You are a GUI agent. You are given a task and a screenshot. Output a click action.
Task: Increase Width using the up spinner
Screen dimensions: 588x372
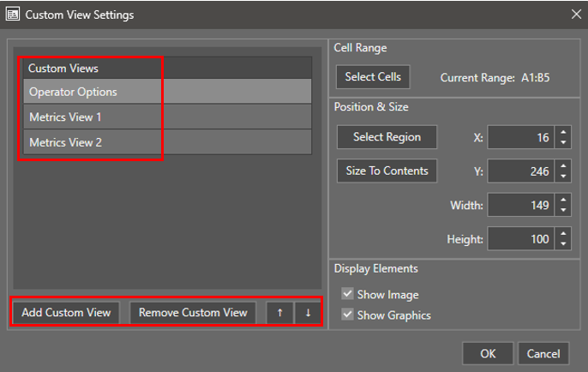coord(562,201)
